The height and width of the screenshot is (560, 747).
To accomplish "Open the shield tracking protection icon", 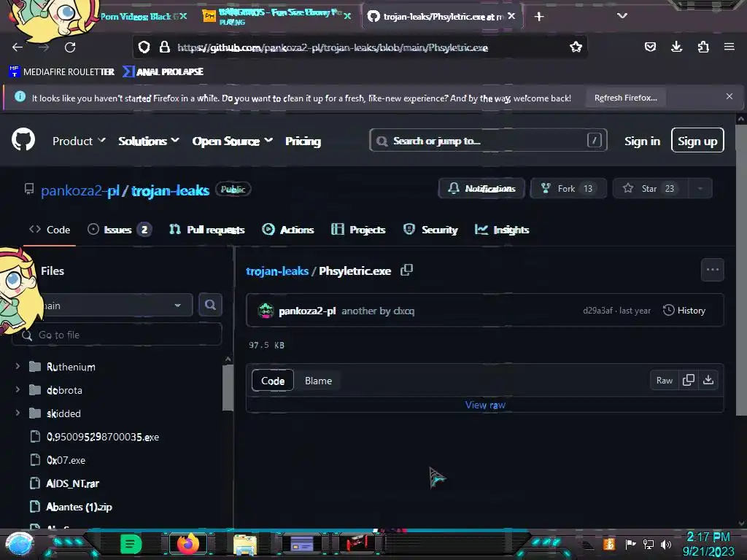I will tap(144, 47).
